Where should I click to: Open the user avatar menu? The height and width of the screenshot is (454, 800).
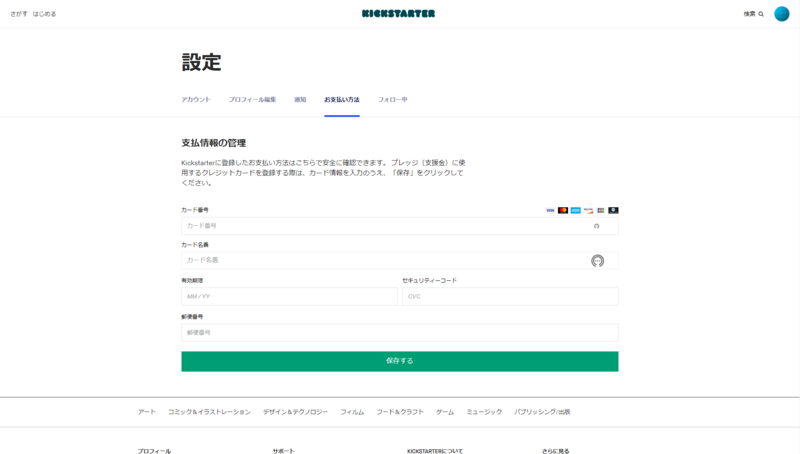tap(782, 14)
